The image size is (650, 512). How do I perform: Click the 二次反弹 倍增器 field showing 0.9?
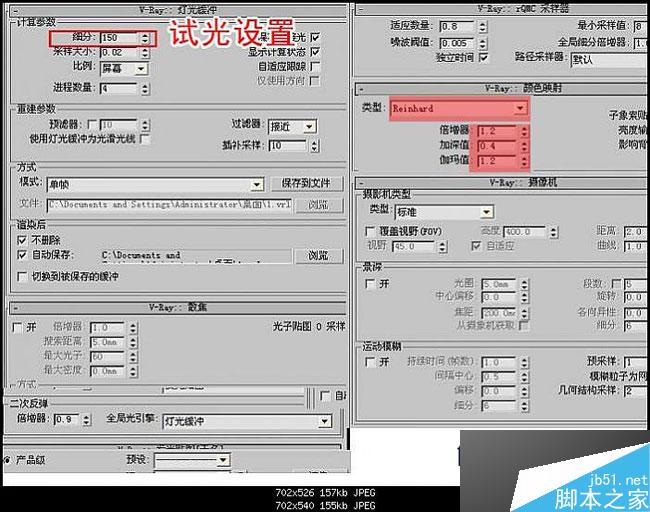[67, 420]
